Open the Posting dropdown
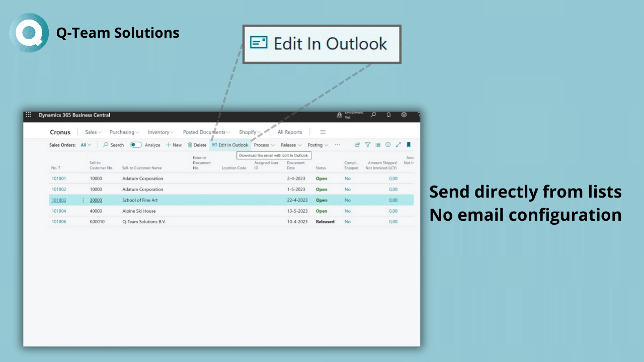Image resolution: width=644 pixels, height=362 pixels. [x=318, y=145]
